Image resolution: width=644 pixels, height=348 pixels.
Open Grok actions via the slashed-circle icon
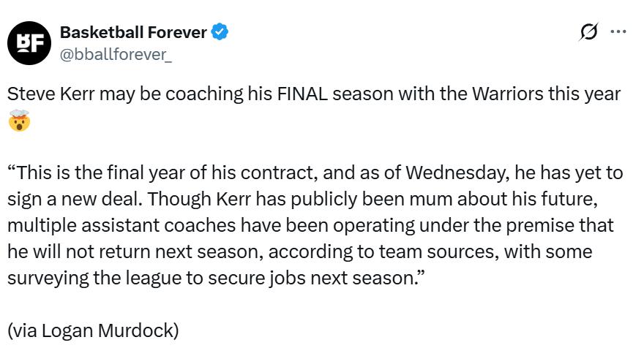(x=588, y=32)
